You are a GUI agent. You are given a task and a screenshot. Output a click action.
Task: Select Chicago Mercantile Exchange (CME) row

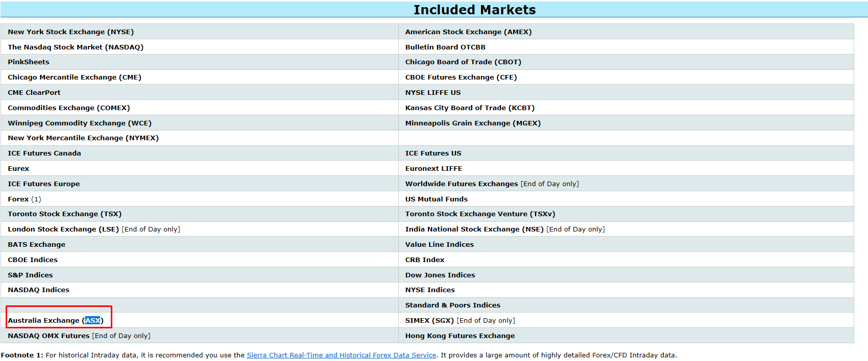point(75,78)
